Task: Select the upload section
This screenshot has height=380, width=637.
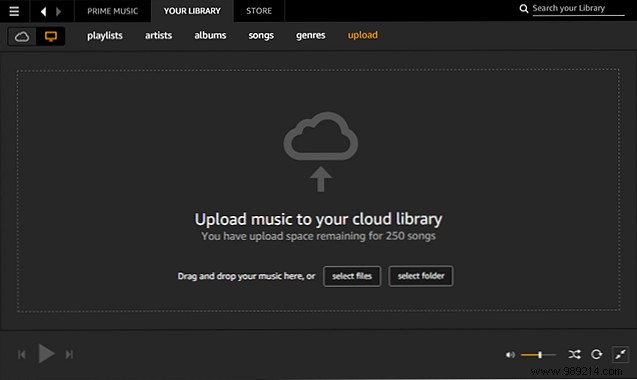Action: 362,35
